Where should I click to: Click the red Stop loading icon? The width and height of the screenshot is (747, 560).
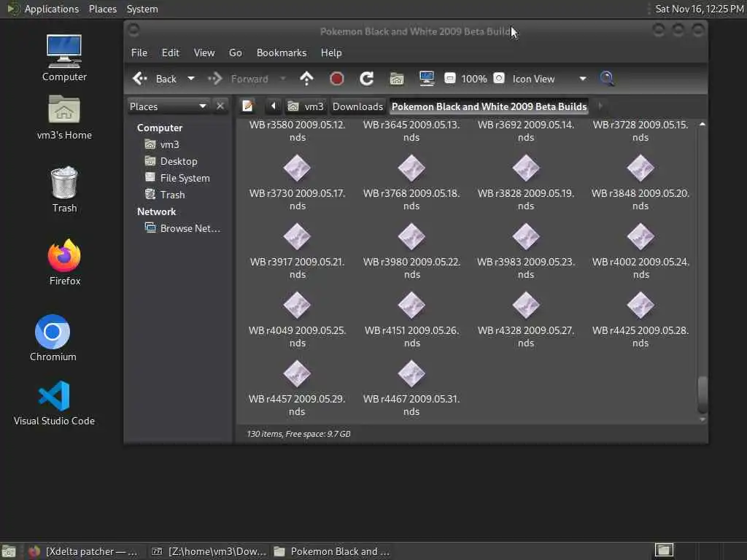click(x=336, y=79)
